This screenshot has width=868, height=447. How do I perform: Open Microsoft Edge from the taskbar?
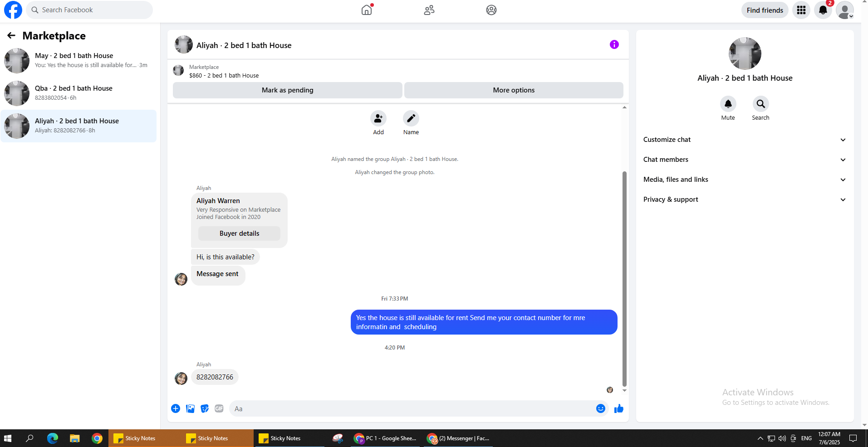(53, 438)
